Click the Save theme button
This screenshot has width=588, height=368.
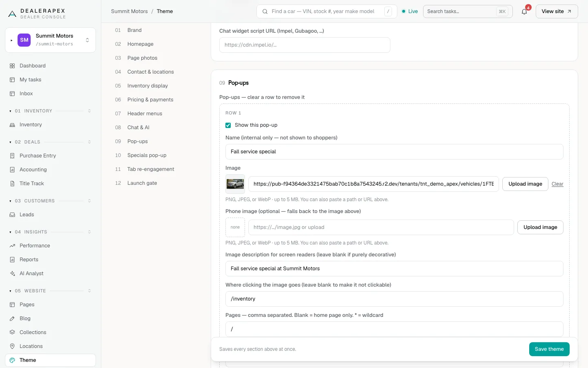point(549,349)
